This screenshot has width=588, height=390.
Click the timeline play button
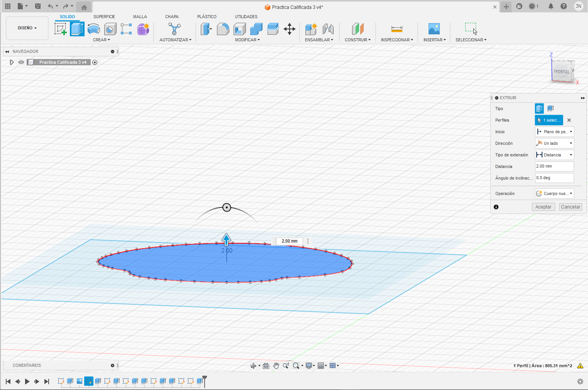point(27,382)
